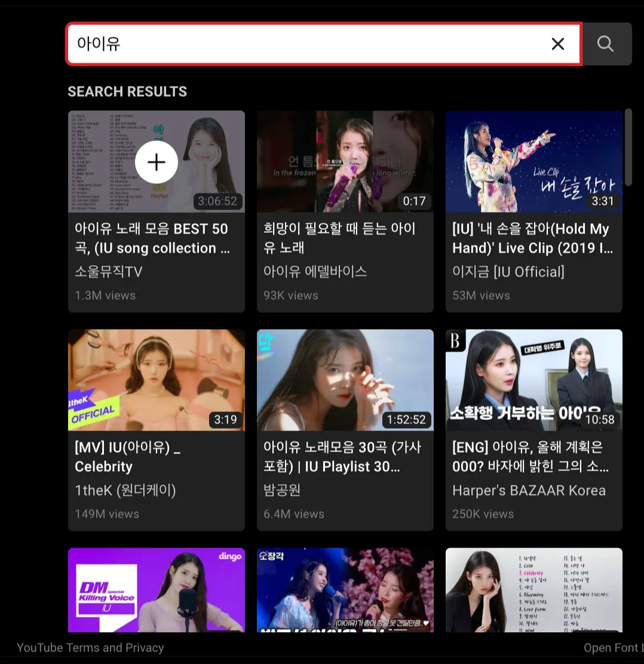The height and width of the screenshot is (664, 644).
Task: Open the Hold My Hand Live Clip thumbnail
Action: tap(534, 161)
